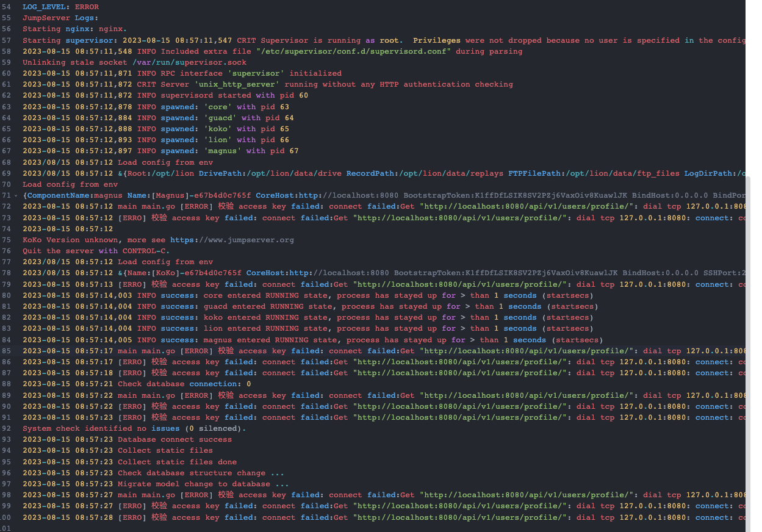Click 'dial tcp 127.0.0.1:8080' on line 90
The width and height of the screenshot is (762, 532).
coord(632,406)
